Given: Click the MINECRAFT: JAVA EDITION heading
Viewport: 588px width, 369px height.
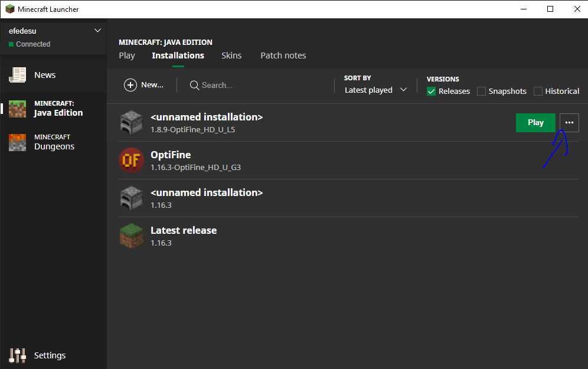Looking at the screenshot, I should [x=165, y=43].
